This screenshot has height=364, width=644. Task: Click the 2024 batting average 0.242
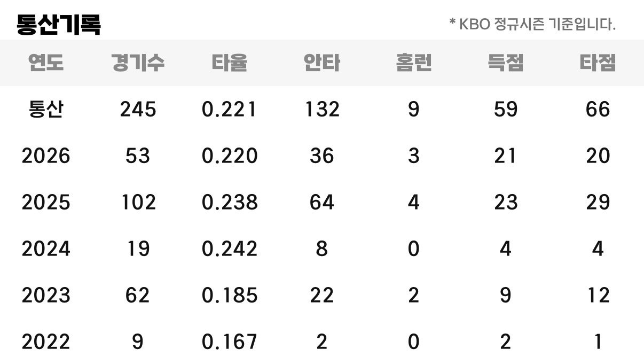click(x=230, y=249)
